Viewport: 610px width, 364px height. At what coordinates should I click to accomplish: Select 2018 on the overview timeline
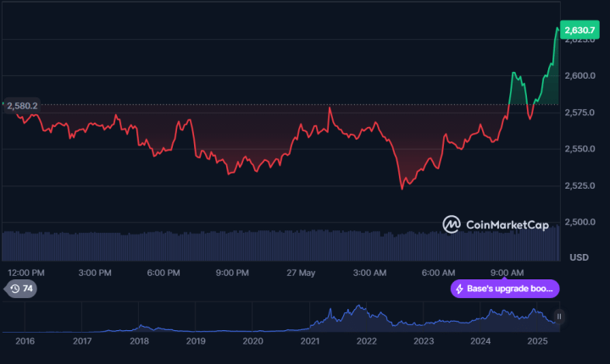pos(139,340)
